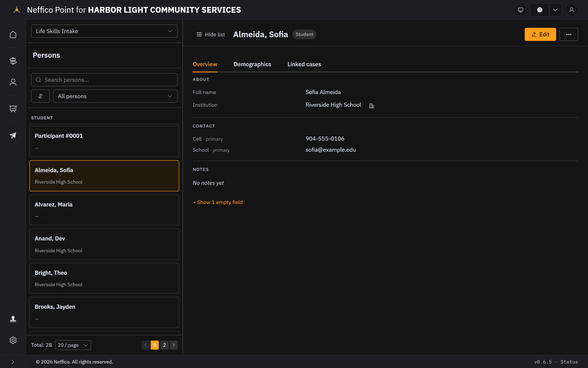Click Riverside High School institution value
The width and height of the screenshot is (588, 368).
click(x=333, y=105)
